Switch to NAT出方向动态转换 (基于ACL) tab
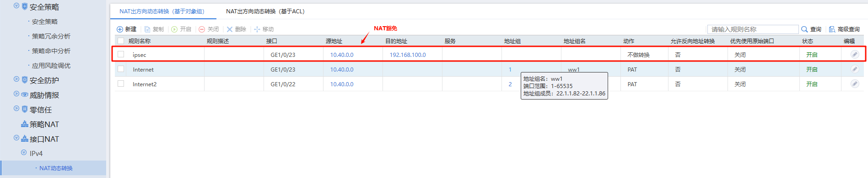 (x=265, y=11)
